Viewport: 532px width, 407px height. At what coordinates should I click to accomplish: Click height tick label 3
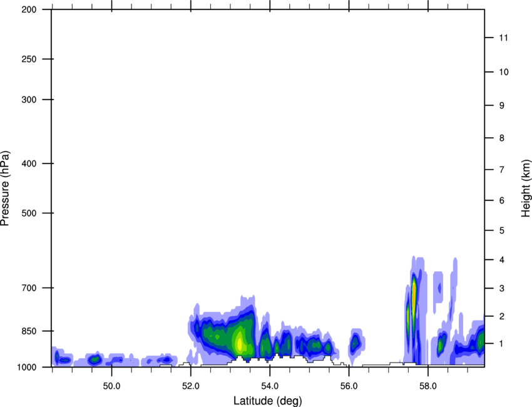pyautogui.click(x=501, y=288)
